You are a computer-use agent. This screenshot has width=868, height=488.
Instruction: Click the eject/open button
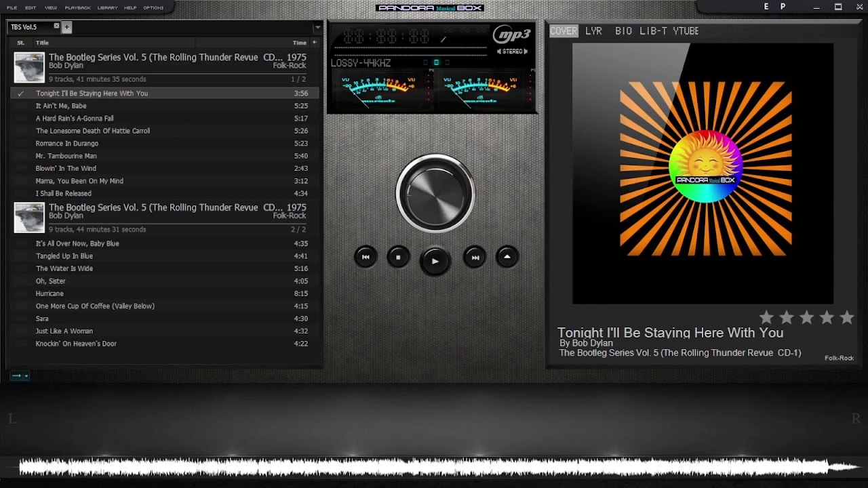(507, 257)
